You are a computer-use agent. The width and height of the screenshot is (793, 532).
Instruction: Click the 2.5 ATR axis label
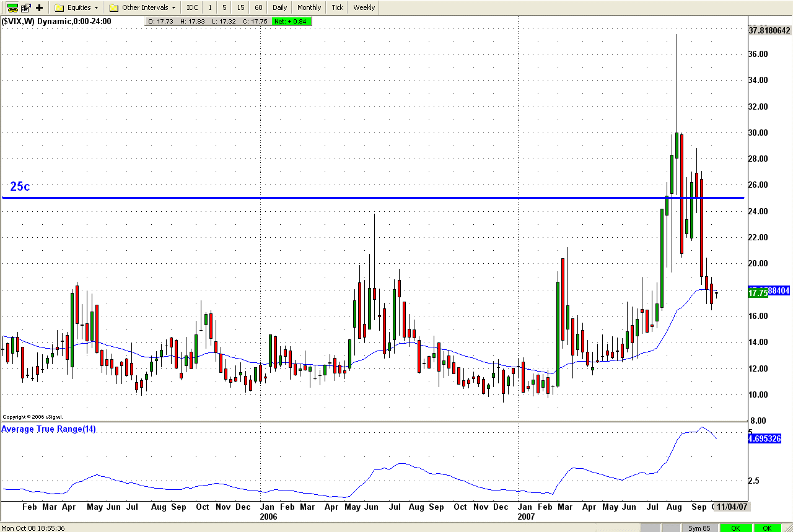click(754, 481)
